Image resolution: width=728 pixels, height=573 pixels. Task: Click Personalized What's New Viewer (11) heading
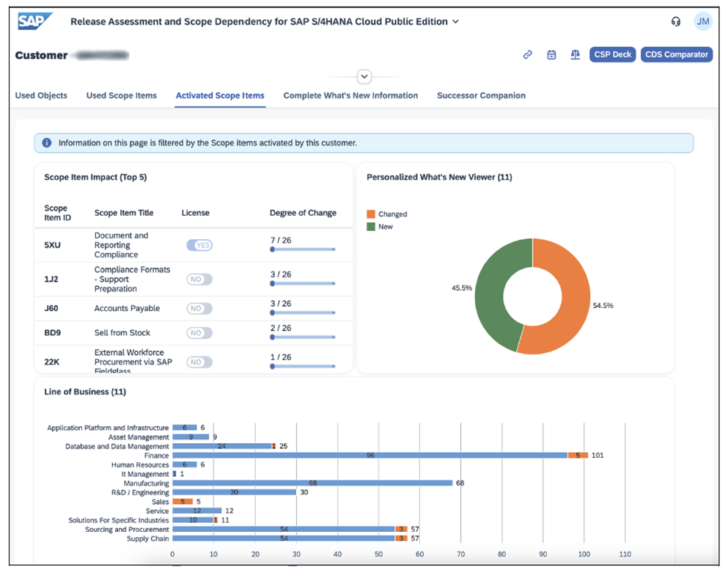[439, 177]
